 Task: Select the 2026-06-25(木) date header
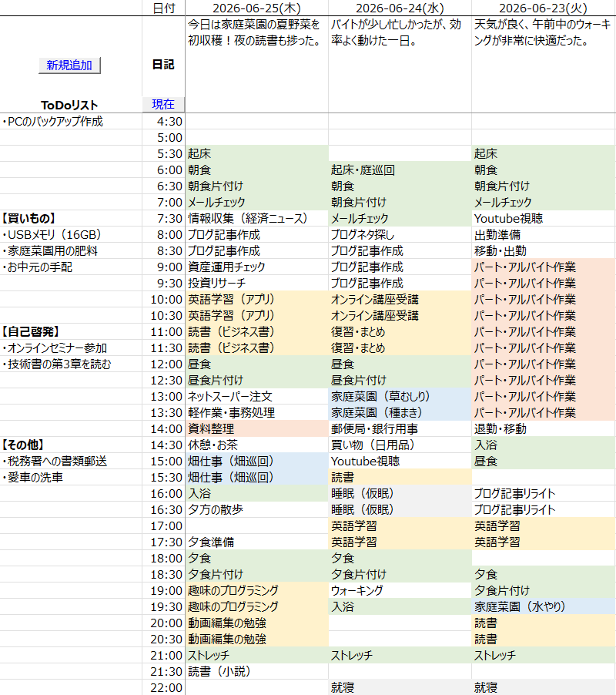point(256,8)
